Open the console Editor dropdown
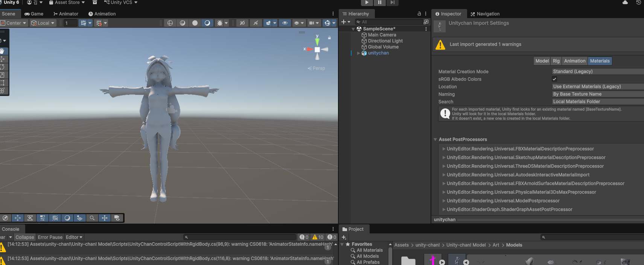The image size is (644, 265). coord(74,237)
